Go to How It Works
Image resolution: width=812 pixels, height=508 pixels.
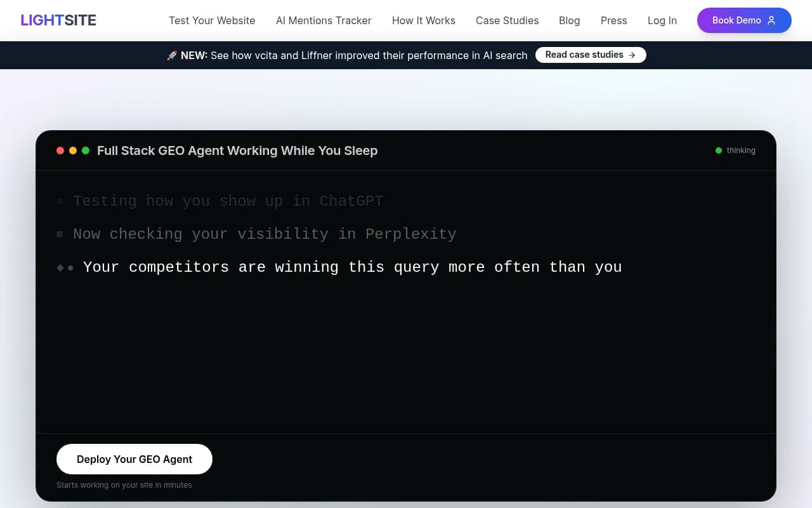[x=423, y=20]
